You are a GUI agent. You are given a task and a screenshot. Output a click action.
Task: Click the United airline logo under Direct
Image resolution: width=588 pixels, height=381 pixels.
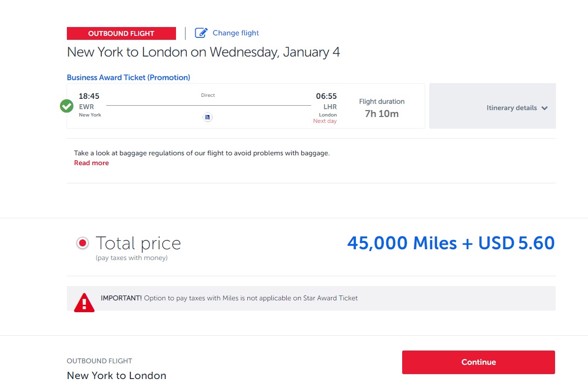click(x=207, y=117)
